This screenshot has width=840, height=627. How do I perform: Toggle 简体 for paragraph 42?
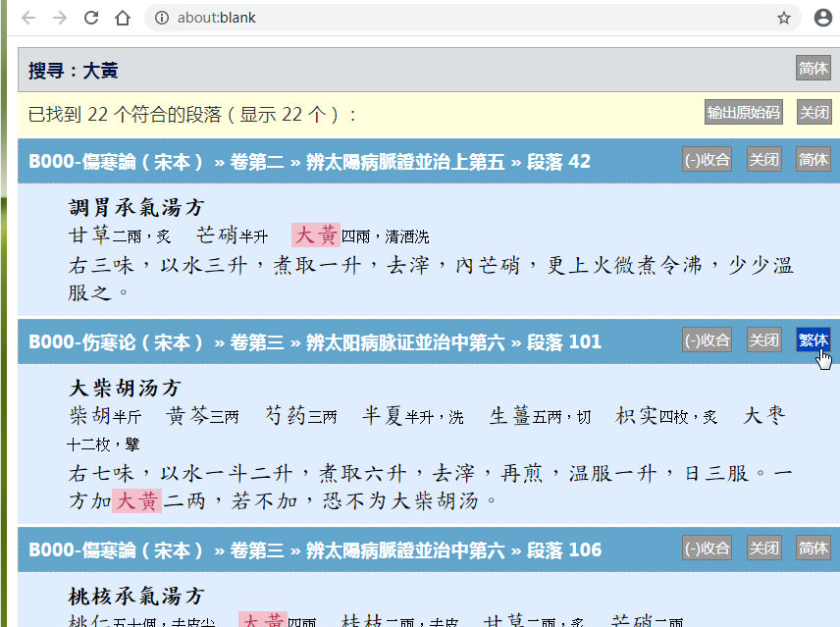coord(813,160)
